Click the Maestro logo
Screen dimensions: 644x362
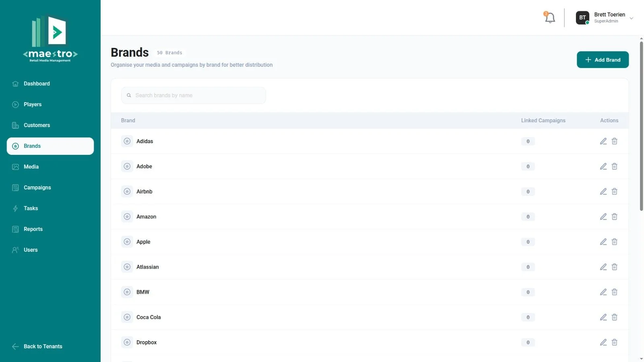click(50, 39)
